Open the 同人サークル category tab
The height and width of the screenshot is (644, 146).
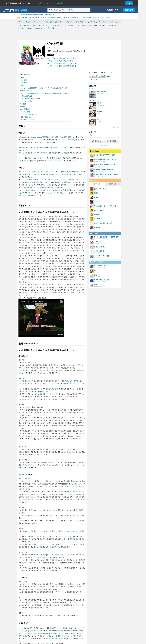tap(115, 22)
